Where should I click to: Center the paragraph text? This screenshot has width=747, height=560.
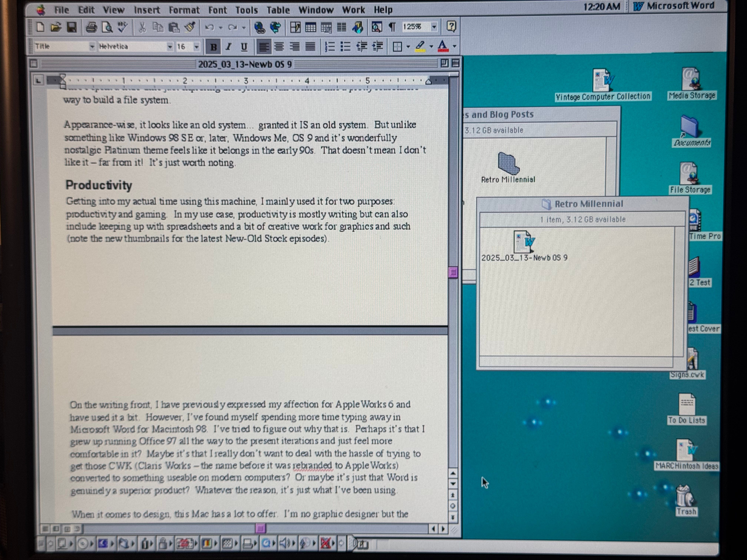279,47
